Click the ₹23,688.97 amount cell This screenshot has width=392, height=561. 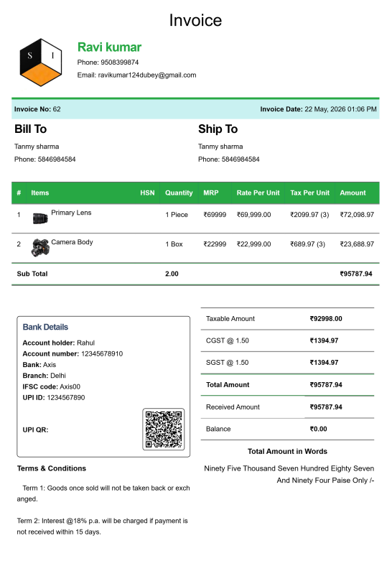(357, 244)
